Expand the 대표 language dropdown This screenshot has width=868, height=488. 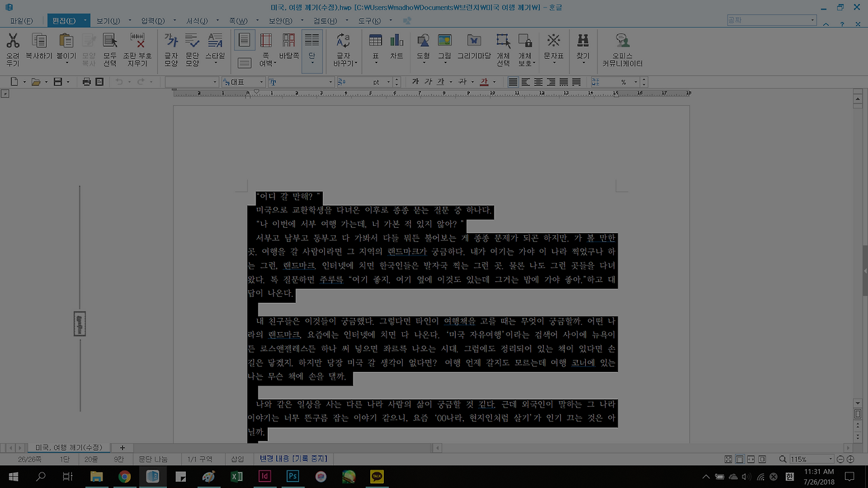(261, 82)
